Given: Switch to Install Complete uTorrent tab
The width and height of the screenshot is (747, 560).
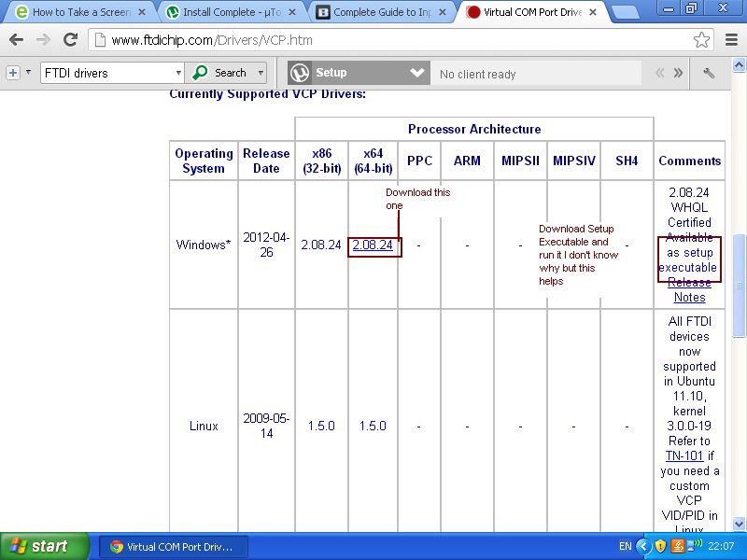Looking at the screenshot, I should tap(232, 12).
